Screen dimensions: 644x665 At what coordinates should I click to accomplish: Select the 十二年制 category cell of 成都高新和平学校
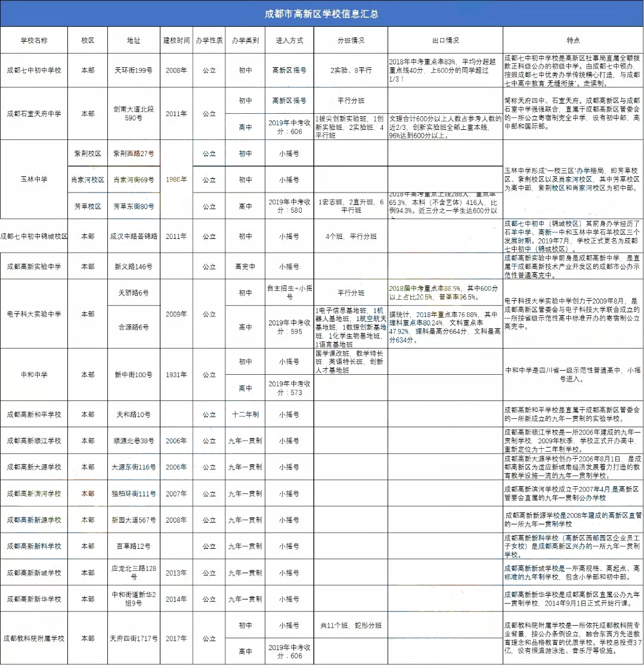(x=245, y=413)
